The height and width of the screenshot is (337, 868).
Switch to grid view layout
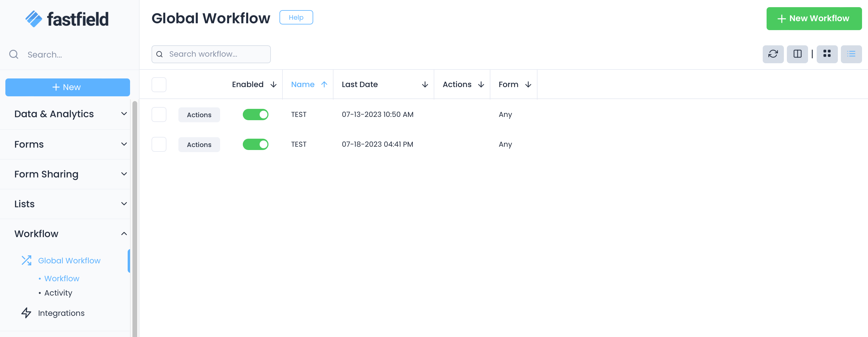(827, 54)
